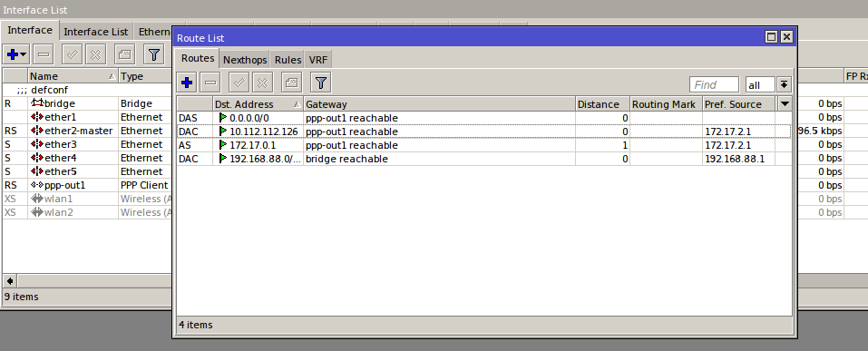
Task: Disable selected route with X button
Action: pyautogui.click(x=263, y=83)
